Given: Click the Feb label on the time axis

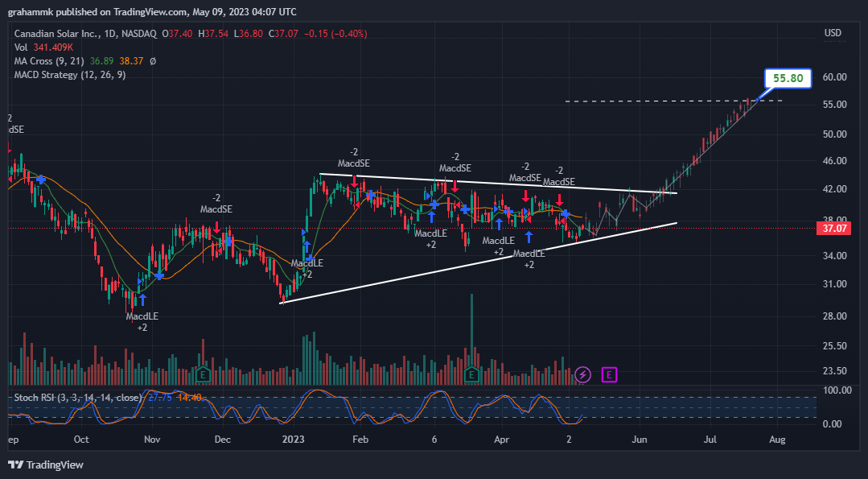Looking at the screenshot, I should (360, 440).
